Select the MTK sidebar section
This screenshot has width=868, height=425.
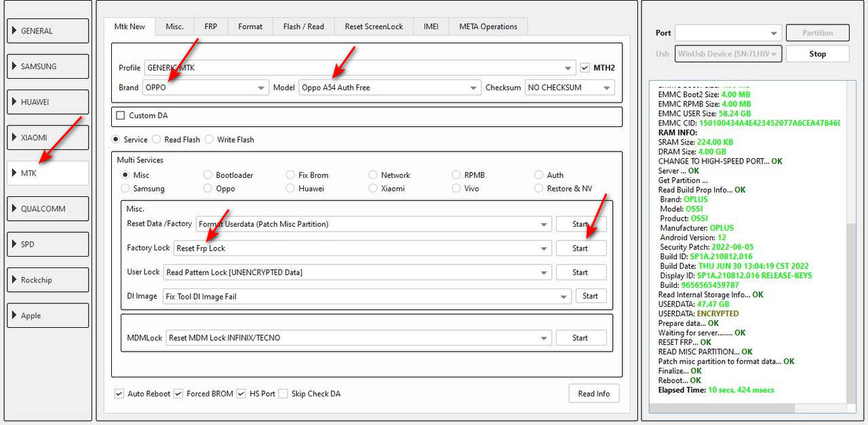[x=47, y=173]
